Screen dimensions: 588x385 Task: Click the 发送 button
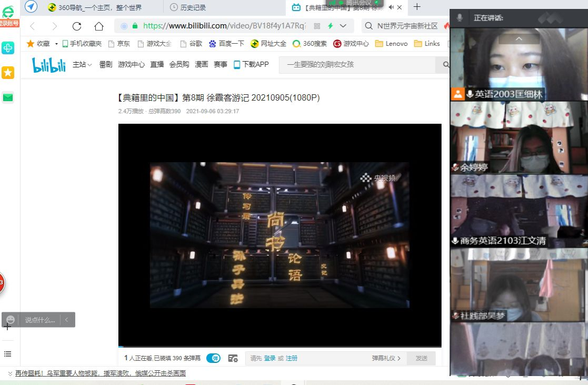coord(422,358)
